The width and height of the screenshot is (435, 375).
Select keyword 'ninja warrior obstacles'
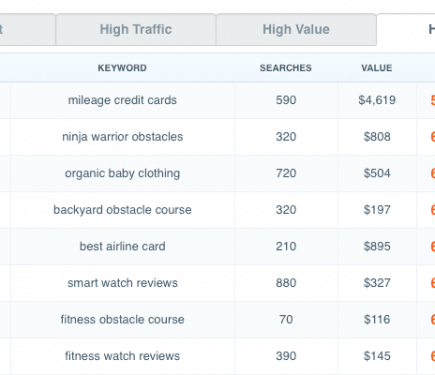(122, 137)
